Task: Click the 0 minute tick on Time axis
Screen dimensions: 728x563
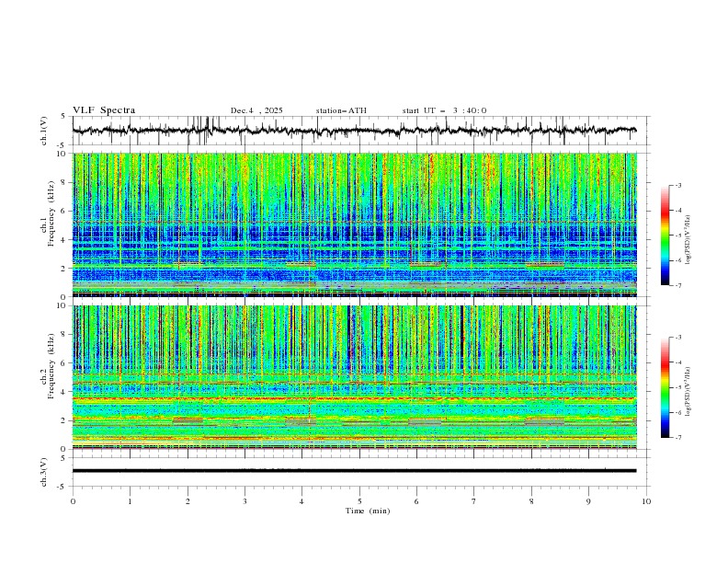Action: pyautogui.click(x=73, y=500)
